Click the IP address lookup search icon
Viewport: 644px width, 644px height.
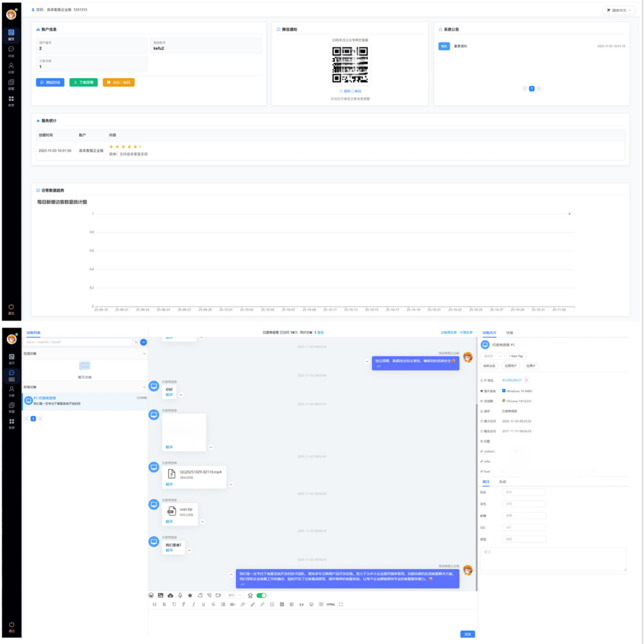[x=527, y=380]
